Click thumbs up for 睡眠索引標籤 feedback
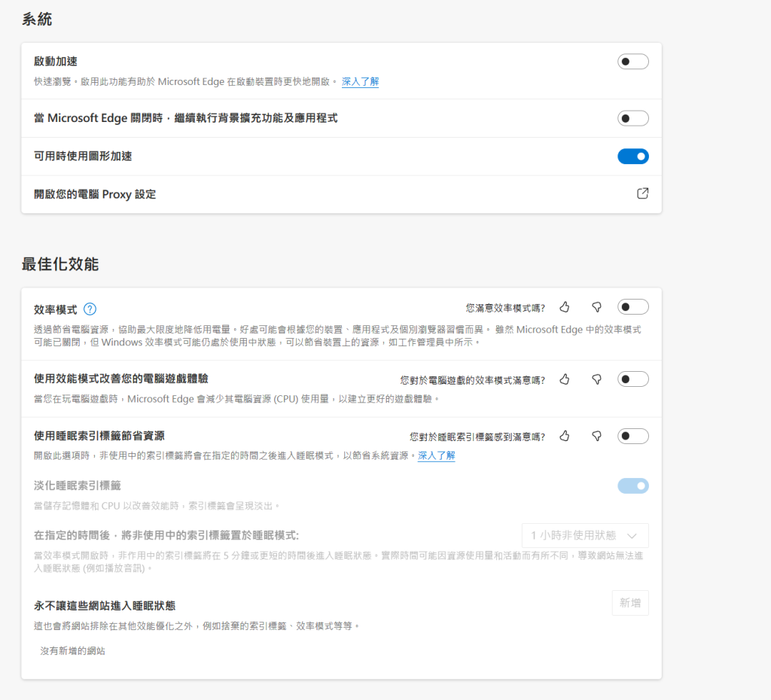This screenshot has width=771, height=700. coord(565,436)
